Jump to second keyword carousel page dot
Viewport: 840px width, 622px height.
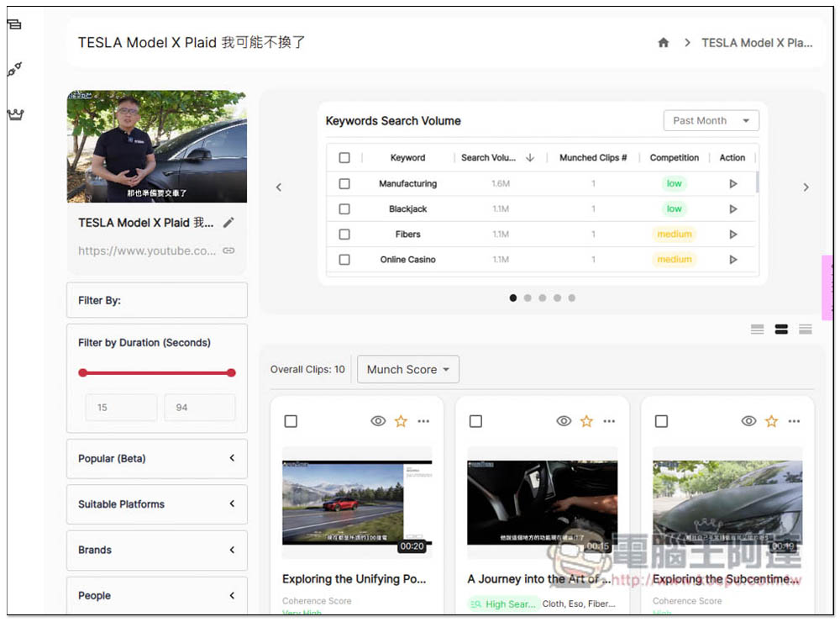coord(528,298)
